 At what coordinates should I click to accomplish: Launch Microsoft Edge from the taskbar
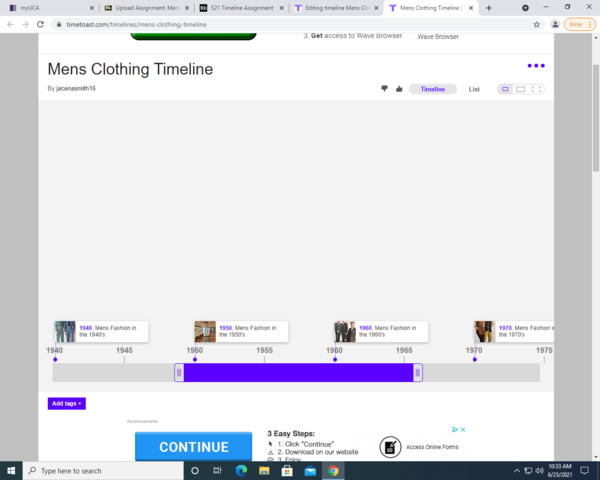pyautogui.click(x=241, y=470)
